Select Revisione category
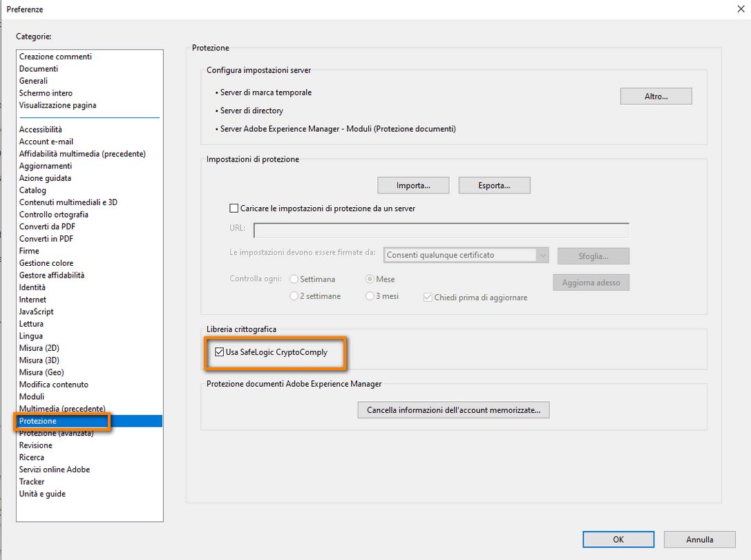Screen dimensions: 751x560 click(x=35, y=445)
